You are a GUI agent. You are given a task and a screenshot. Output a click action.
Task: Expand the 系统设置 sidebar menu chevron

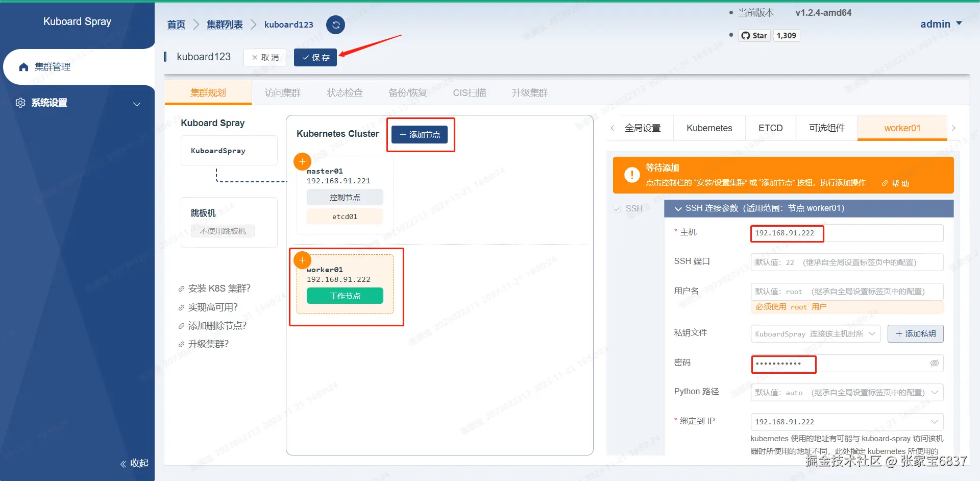pyautogui.click(x=137, y=104)
